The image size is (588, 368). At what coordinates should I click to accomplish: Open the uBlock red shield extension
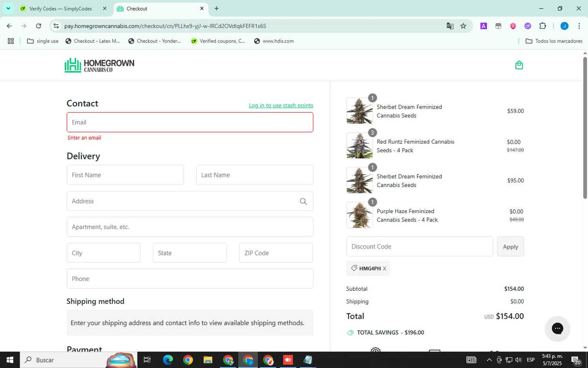tap(513, 26)
